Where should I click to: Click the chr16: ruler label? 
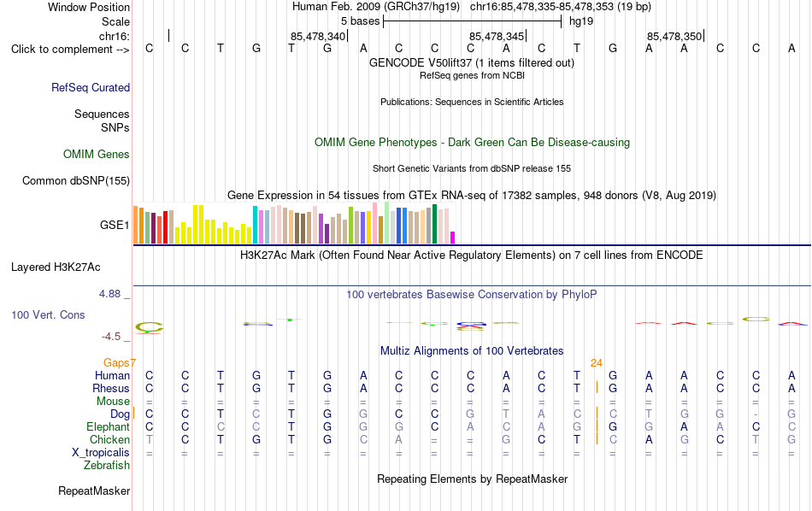(x=114, y=36)
